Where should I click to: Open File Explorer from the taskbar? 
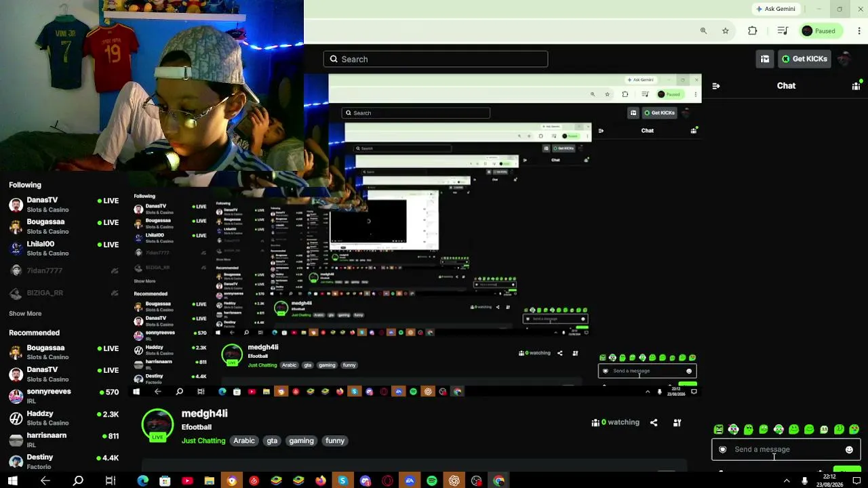210,481
